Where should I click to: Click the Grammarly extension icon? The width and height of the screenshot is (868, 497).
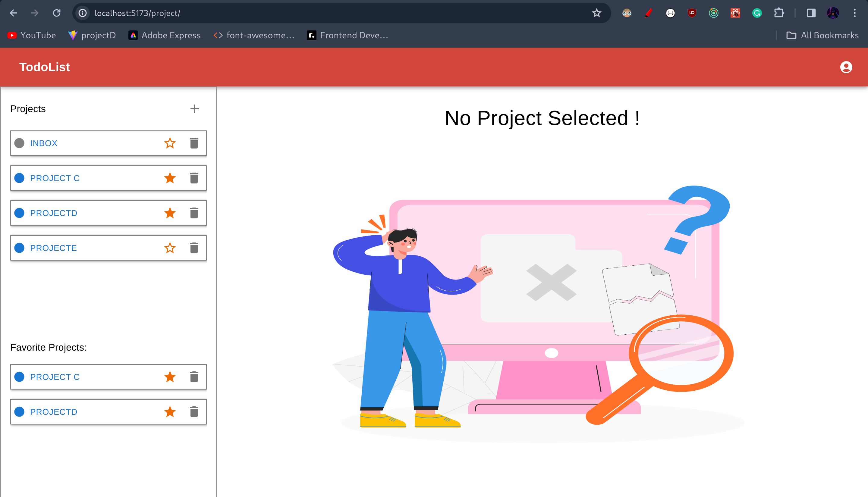757,13
